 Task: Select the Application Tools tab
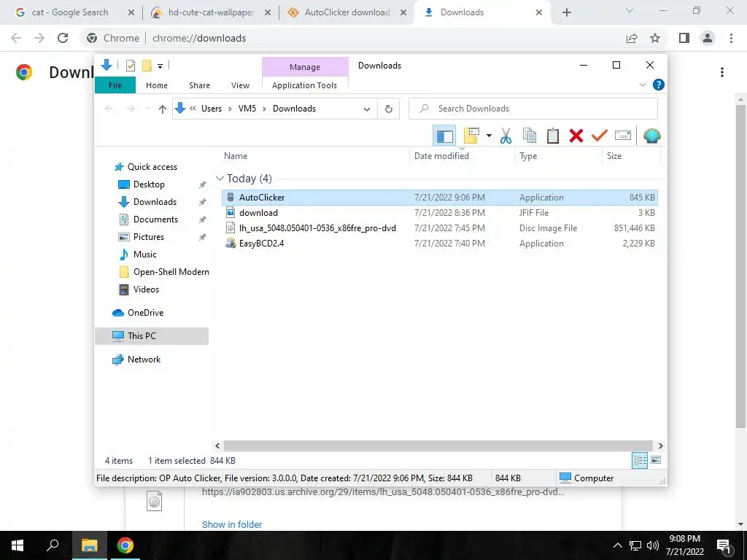pyautogui.click(x=304, y=85)
